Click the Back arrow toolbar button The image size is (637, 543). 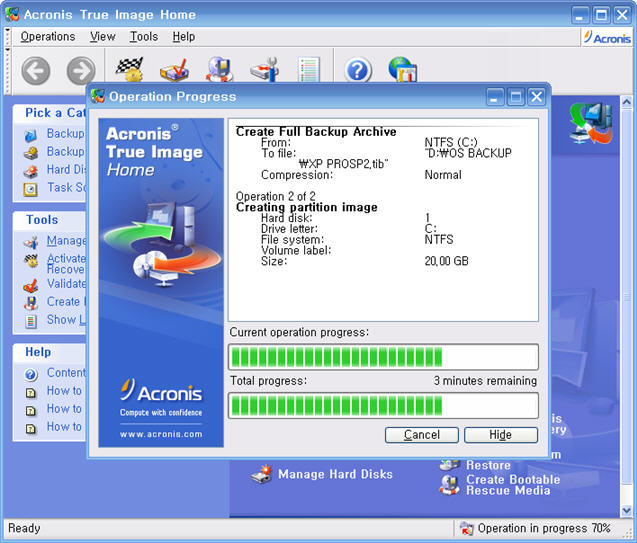(36, 71)
